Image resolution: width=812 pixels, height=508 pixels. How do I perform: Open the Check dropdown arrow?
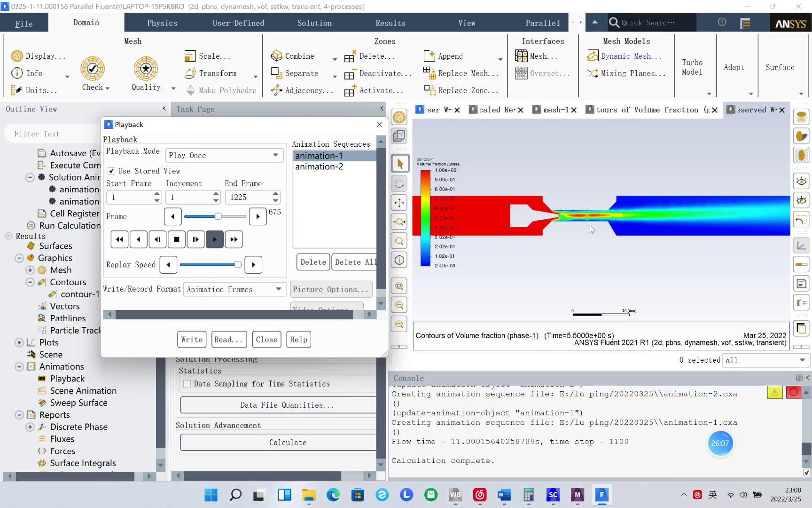108,88
